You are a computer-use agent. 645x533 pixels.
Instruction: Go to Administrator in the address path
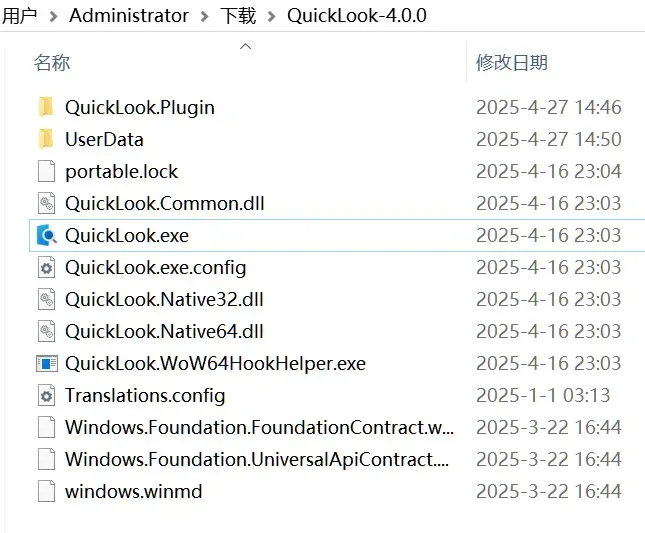(x=129, y=16)
